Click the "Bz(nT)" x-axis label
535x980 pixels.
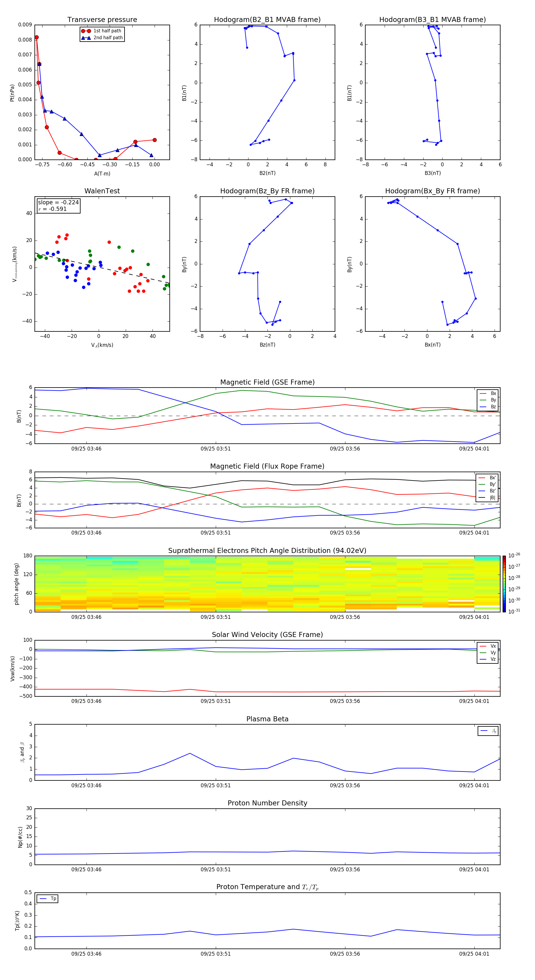coord(267,345)
